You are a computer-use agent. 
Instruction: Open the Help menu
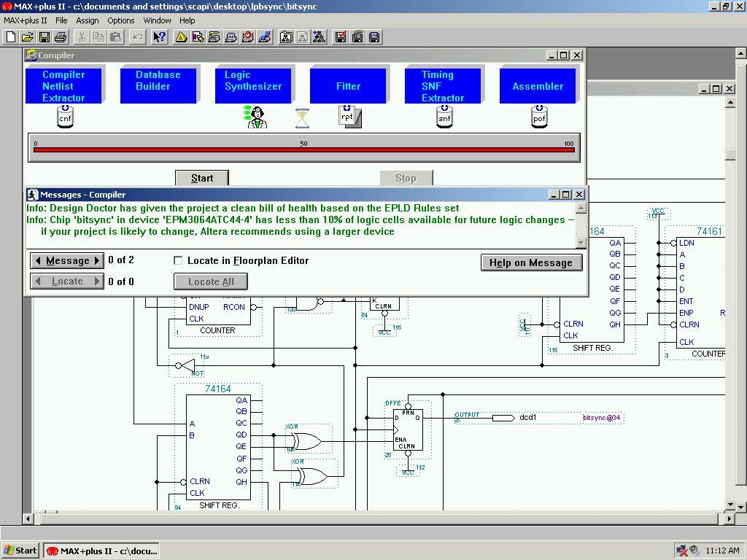coord(187,20)
